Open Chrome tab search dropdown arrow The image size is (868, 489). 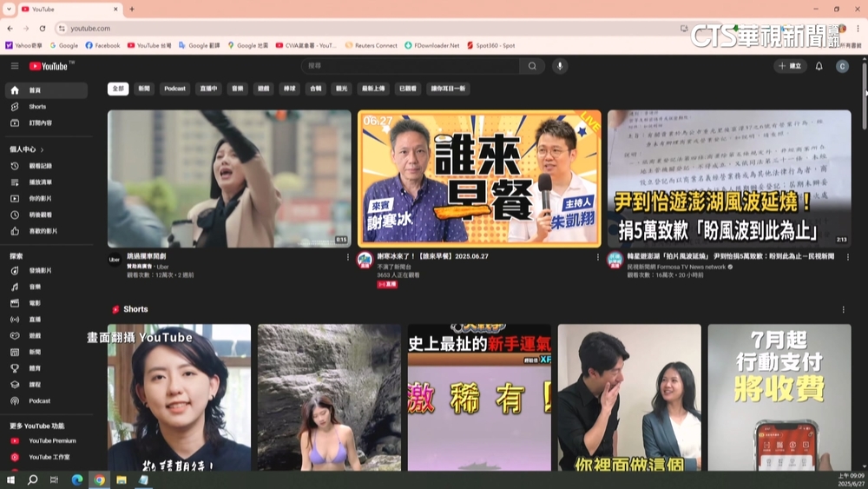[9, 9]
